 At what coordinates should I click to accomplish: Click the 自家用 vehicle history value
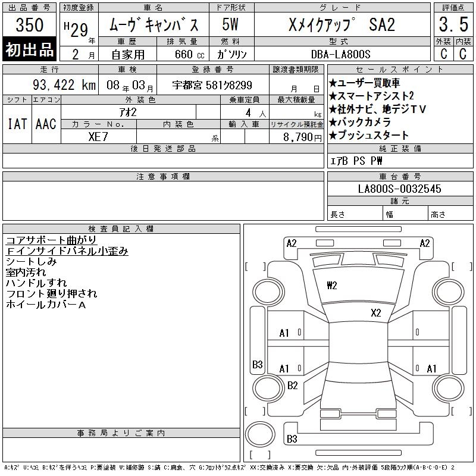point(128,55)
